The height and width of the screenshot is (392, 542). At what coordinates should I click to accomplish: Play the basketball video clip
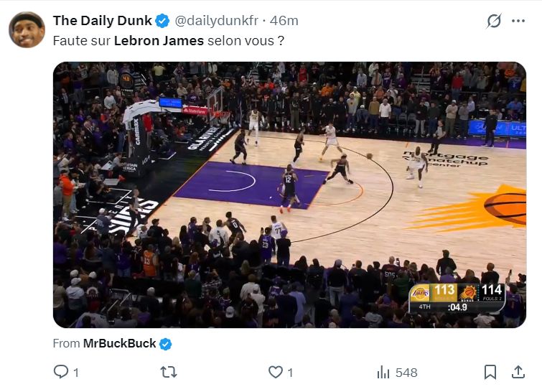tap(289, 195)
